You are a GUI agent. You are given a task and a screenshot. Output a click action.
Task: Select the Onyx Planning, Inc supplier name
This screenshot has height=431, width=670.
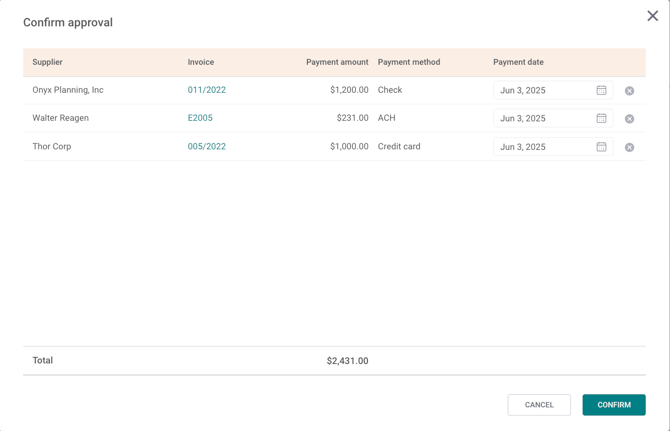pyautogui.click(x=68, y=90)
